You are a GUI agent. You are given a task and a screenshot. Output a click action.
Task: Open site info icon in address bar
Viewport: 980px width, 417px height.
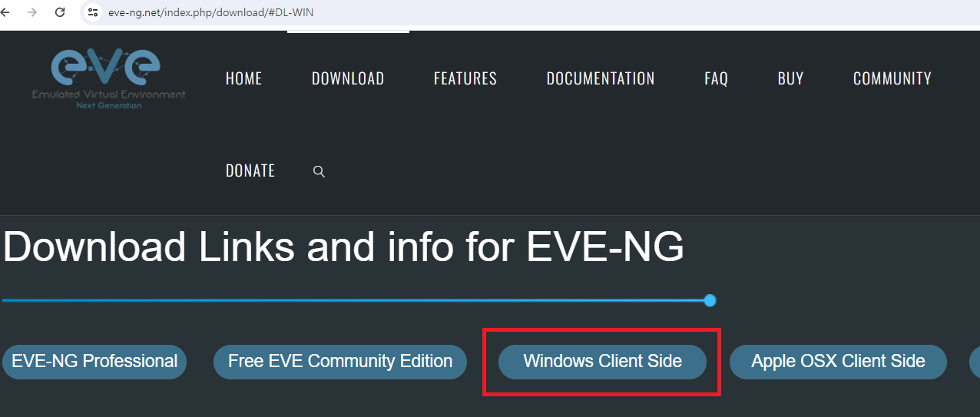[x=93, y=12]
